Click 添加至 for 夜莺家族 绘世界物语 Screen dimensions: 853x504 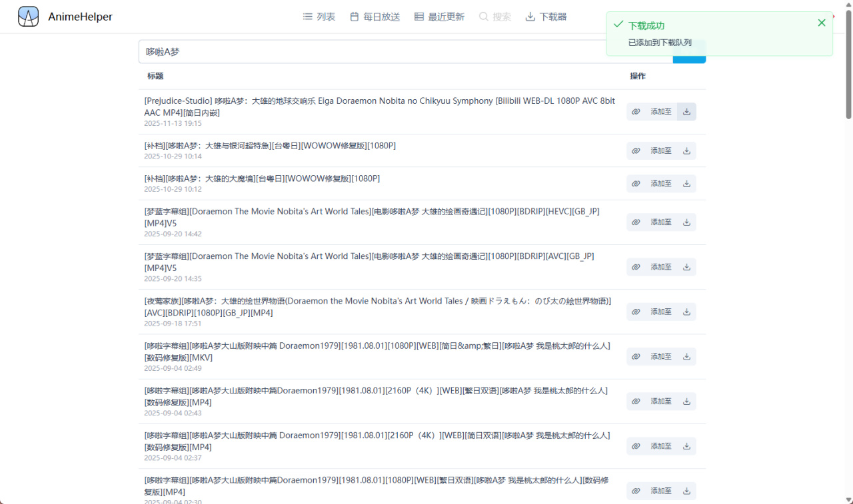(x=661, y=312)
